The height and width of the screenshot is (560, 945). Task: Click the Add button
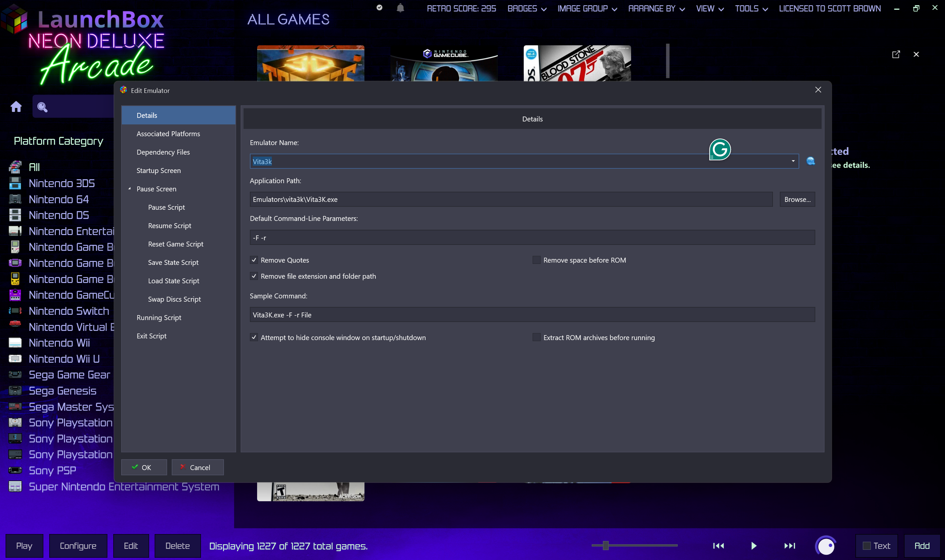tap(922, 546)
